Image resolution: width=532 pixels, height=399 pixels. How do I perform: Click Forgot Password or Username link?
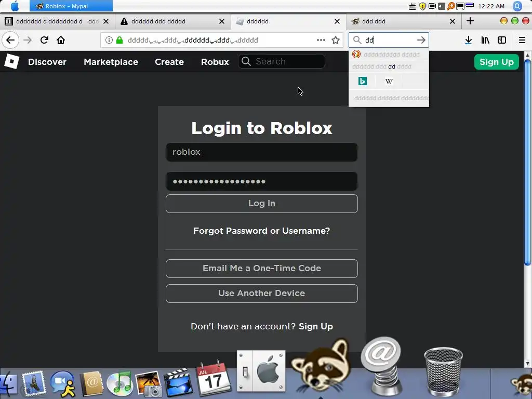click(x=262, y=231)
